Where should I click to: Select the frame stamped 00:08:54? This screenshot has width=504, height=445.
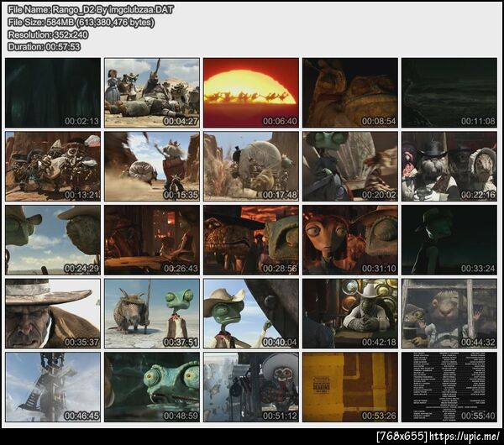(x=350, y=93)
